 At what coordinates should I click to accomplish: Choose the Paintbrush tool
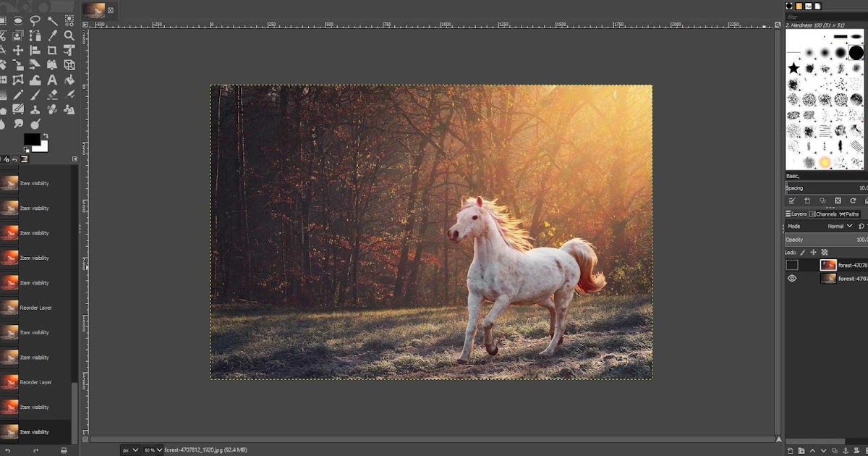coord(35,94)
